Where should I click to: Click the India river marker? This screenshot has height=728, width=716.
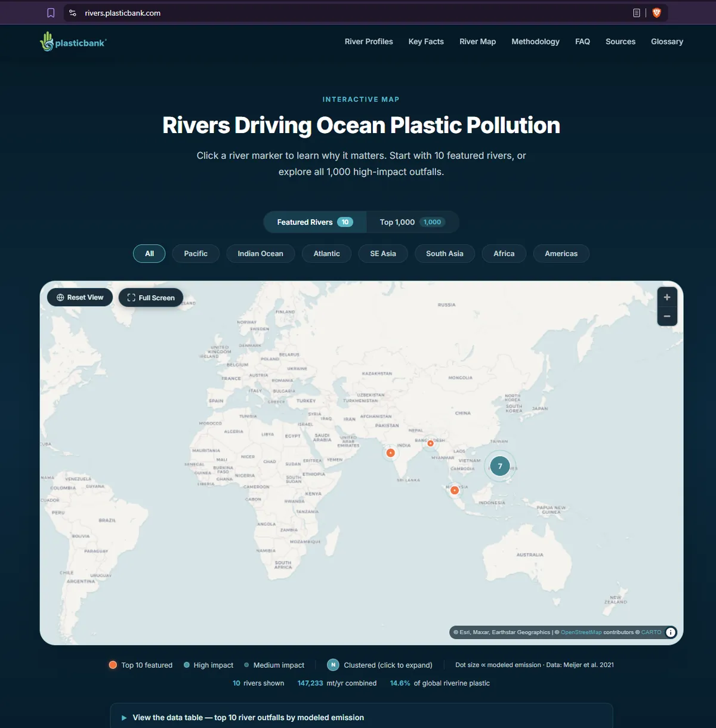[391, 453]
